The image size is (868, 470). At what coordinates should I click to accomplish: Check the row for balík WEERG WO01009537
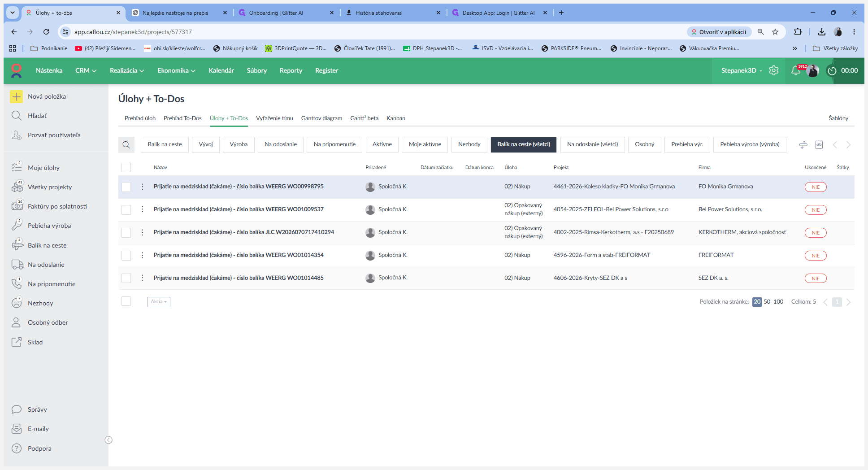click(126, 210)
